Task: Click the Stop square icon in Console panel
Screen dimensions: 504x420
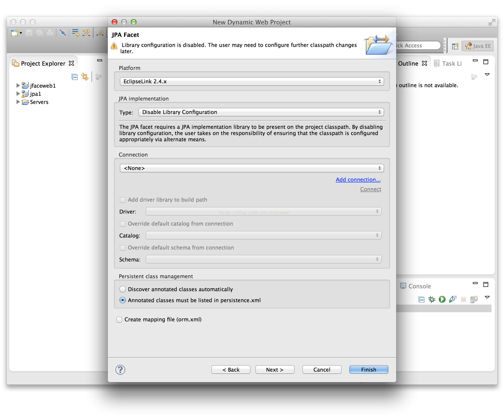Action: point(464,300)
